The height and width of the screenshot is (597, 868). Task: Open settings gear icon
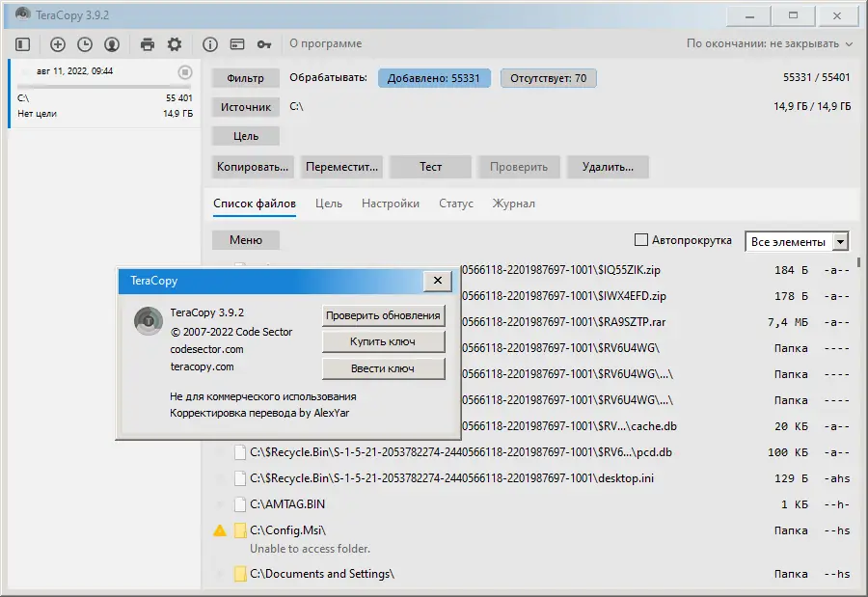point(175,44)
